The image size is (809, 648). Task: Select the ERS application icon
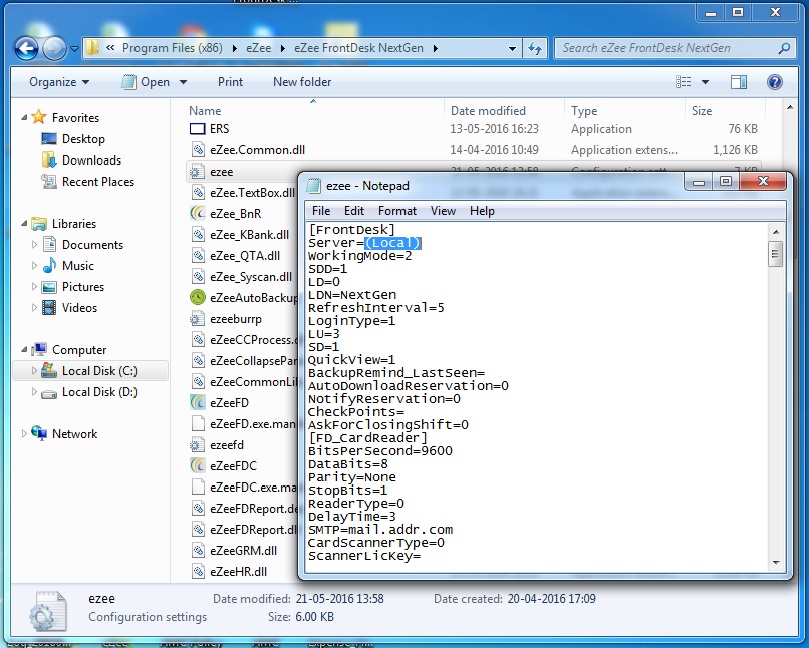(x=198, y=129)
